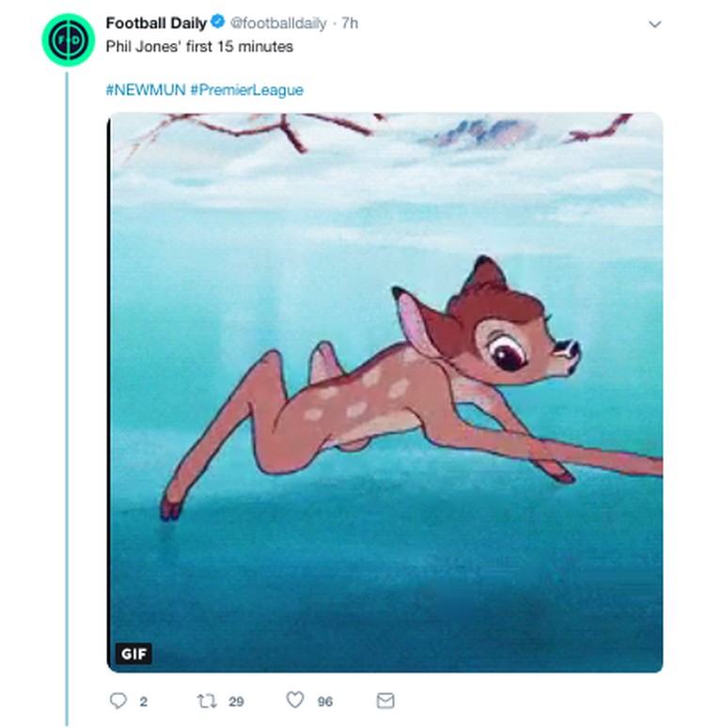Click the Phil Jones' first 15 minutes text
The image size is (705, 728).
[x=199, y=46]
